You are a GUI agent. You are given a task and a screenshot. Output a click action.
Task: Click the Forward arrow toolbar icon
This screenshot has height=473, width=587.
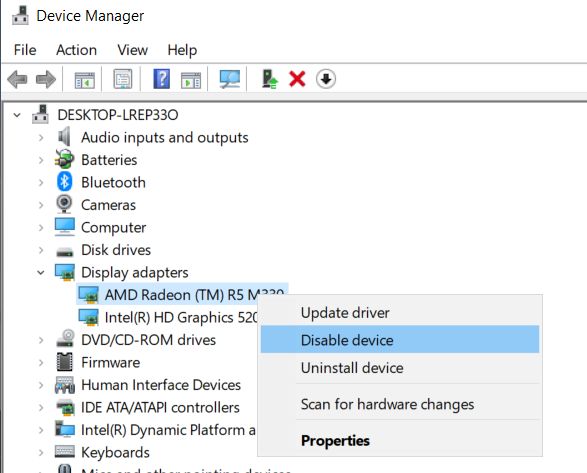coord(46,79)
